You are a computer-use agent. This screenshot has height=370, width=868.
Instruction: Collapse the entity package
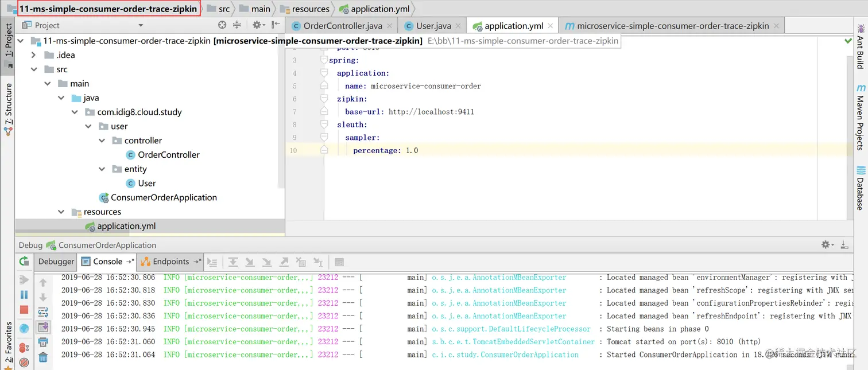102,169
